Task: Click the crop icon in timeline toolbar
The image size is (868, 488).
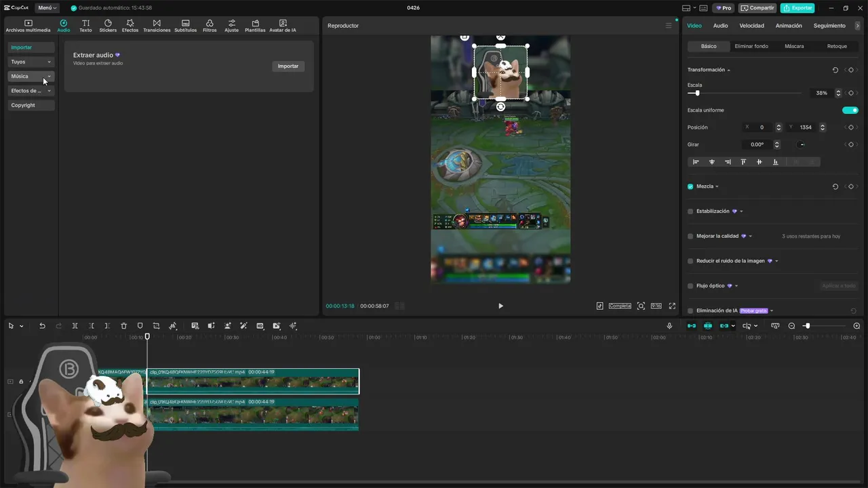Action: coord(156,326)
